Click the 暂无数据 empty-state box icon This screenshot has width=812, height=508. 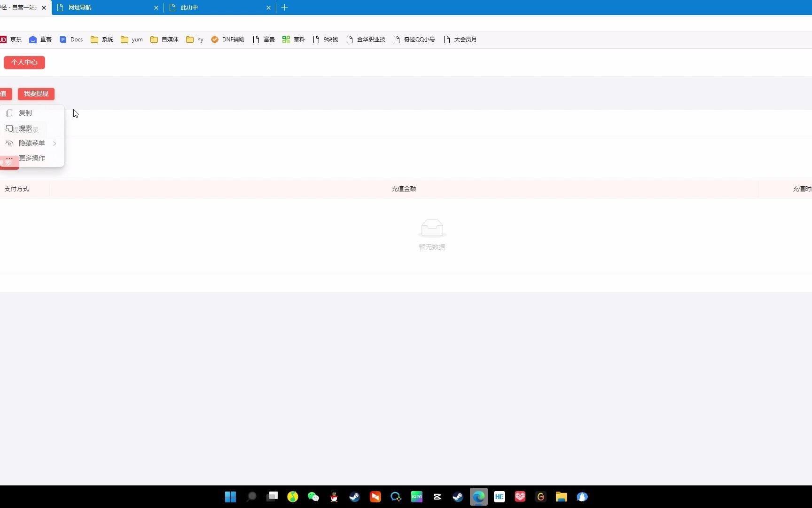coord(432,228)
